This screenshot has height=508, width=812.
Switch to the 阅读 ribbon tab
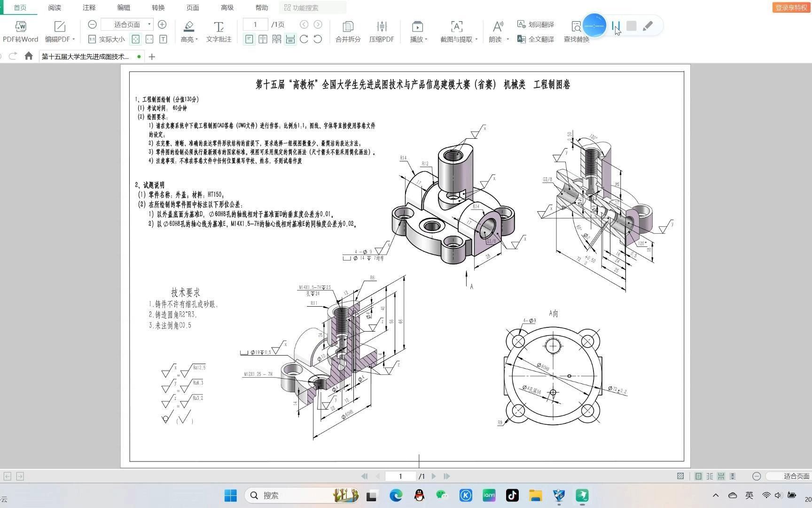(x=55, y=8)
